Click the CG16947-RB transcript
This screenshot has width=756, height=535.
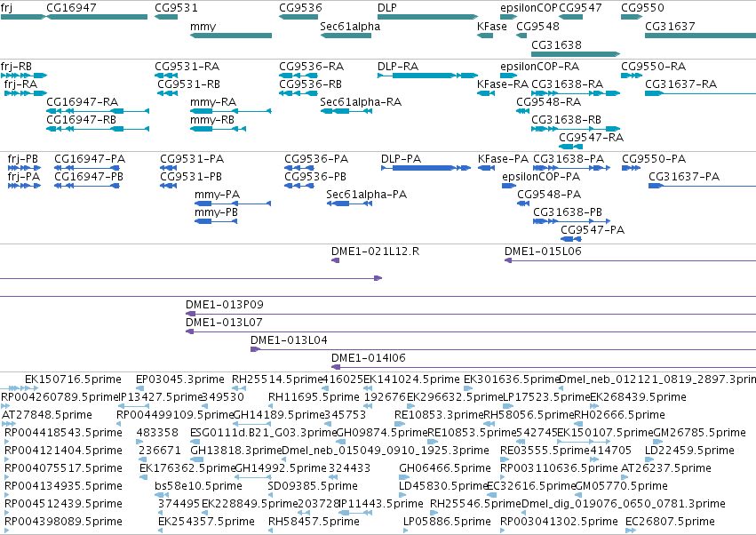98,129
